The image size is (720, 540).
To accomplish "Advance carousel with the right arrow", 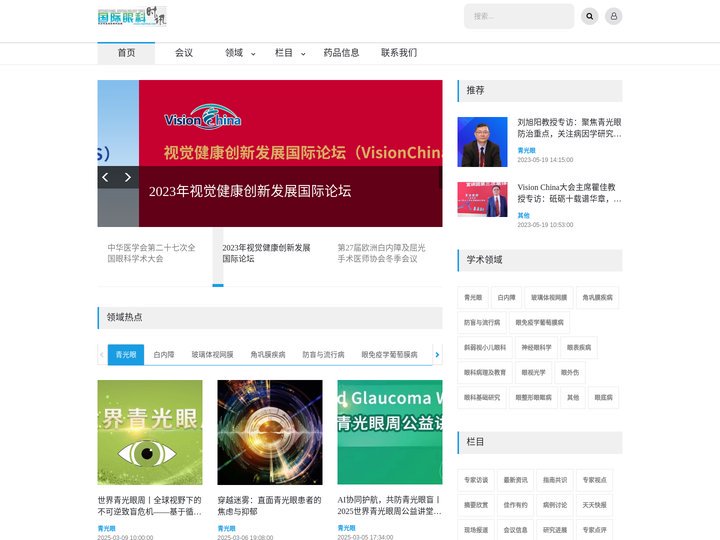I will coord(128,177).
